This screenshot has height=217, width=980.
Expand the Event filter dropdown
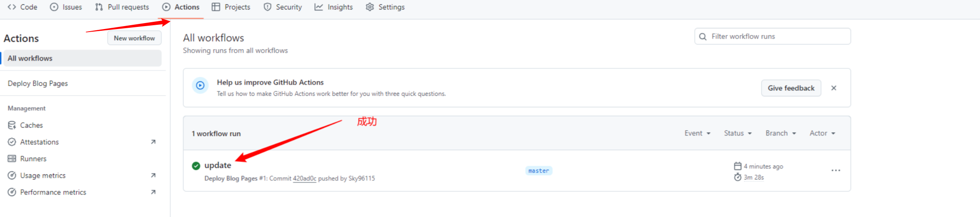pyautogui.click(x=697, y=133)
